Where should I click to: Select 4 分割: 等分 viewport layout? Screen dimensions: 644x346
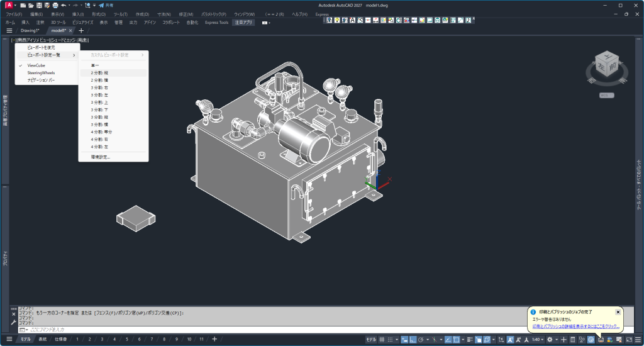point(101,132)
